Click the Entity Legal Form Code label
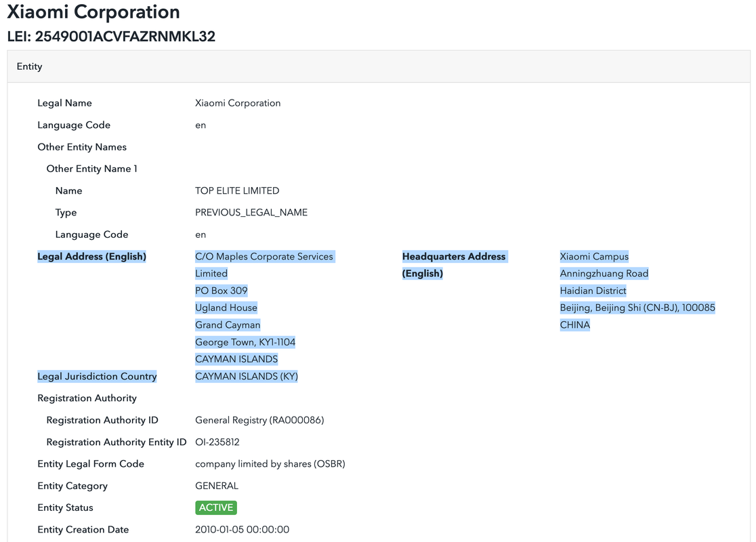The width and height of the screenshot is (756, 542). point(91,464)
